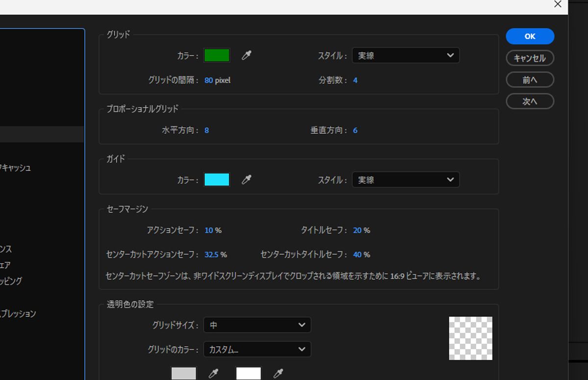Viewport: 588px width, 380px height.
Task: Click the green grid color swatch
Action: 217,55
